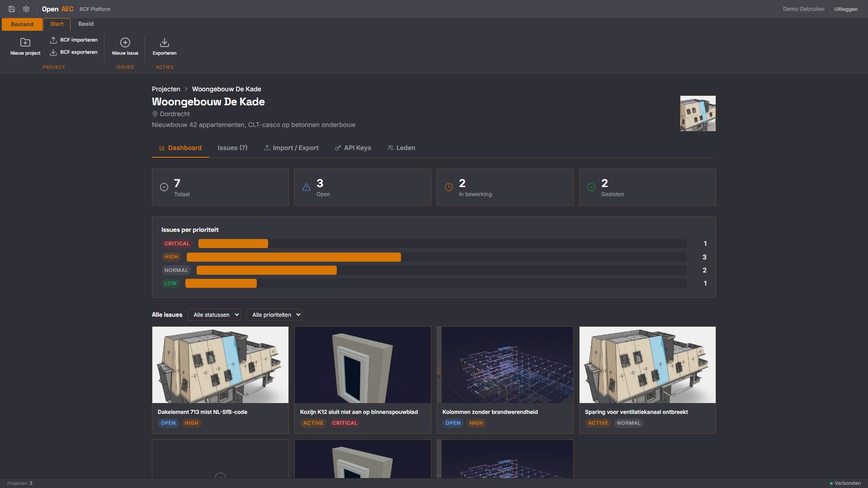
Task: Click Projecten 3 in status bar
Action: [x=20, y=483]
